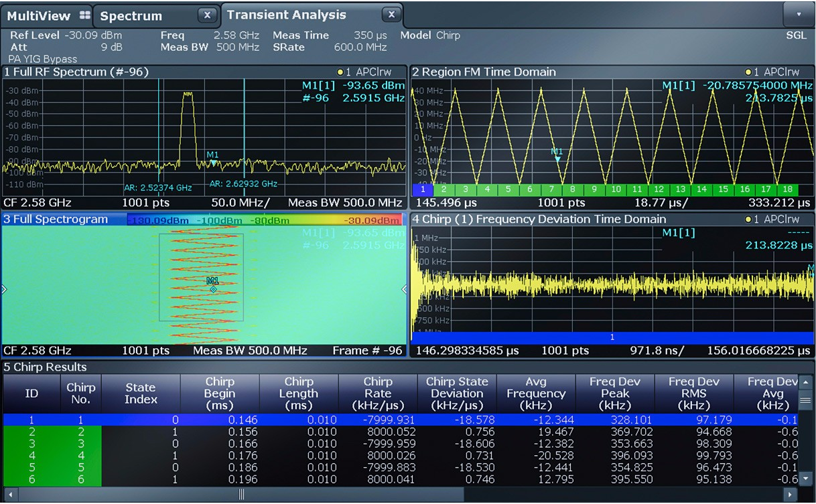Click the Chirp Rate column header
Image resolution: width=816 pixels, height=504 pixels.
coord(378,394)
